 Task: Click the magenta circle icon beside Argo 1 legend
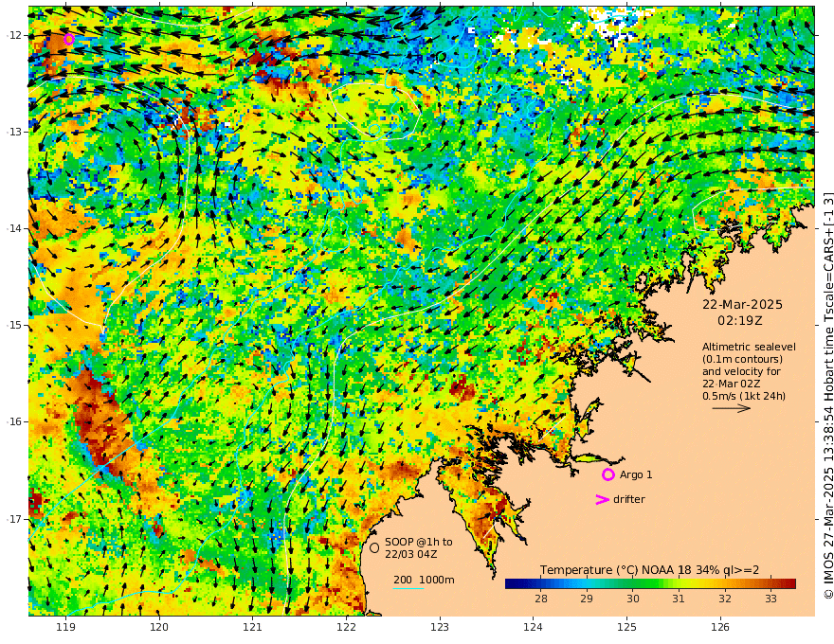pos(607,474)
